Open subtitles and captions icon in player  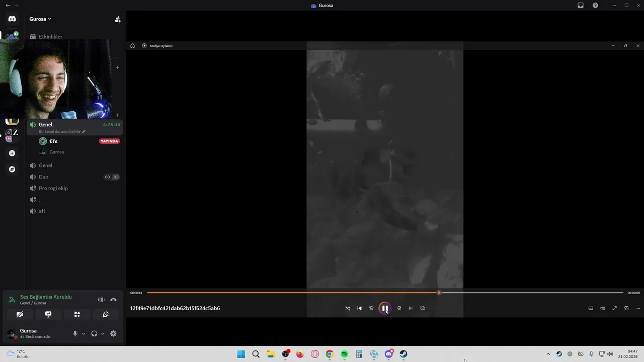point(591,308)
